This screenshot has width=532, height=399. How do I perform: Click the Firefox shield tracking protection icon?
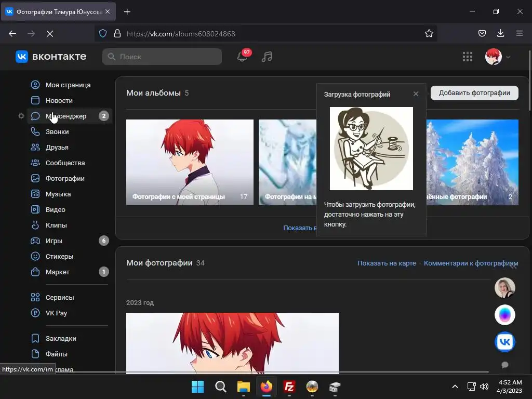[103, 33]
